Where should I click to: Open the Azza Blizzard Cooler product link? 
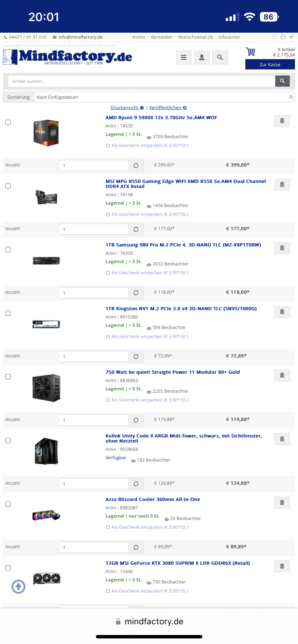(x=153, y=499)
